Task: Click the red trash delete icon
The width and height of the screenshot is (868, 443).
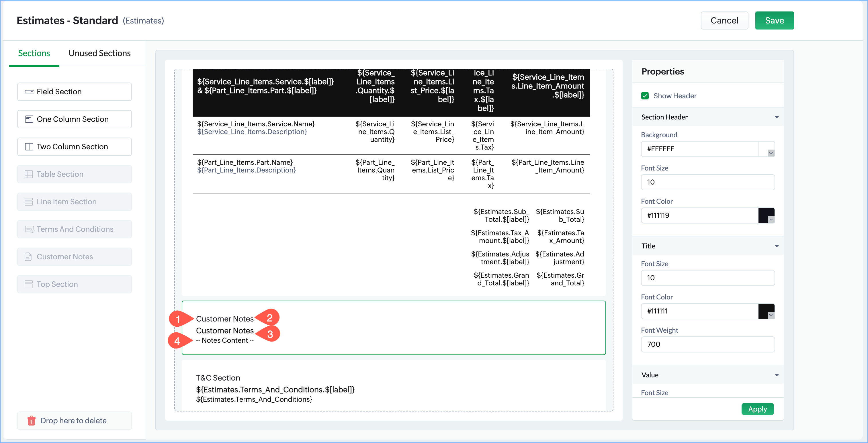Action: (31, 420)
